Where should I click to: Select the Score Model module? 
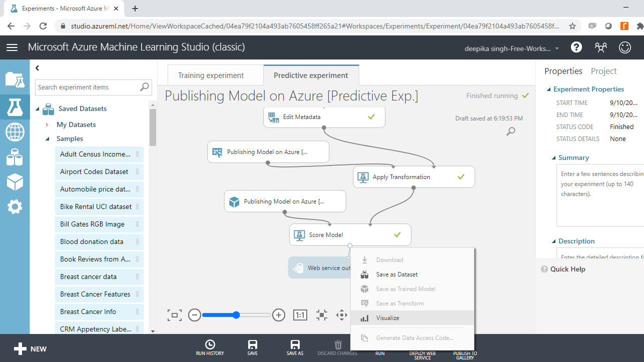coord(350,234)
